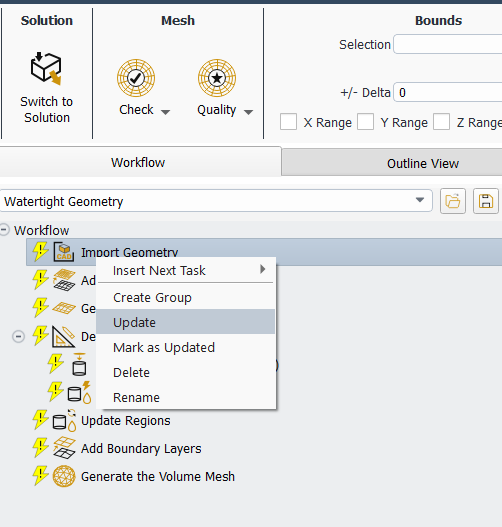502x527 pixels.
Task: Click the Add Boundary Layers icon
Action: 64,448
